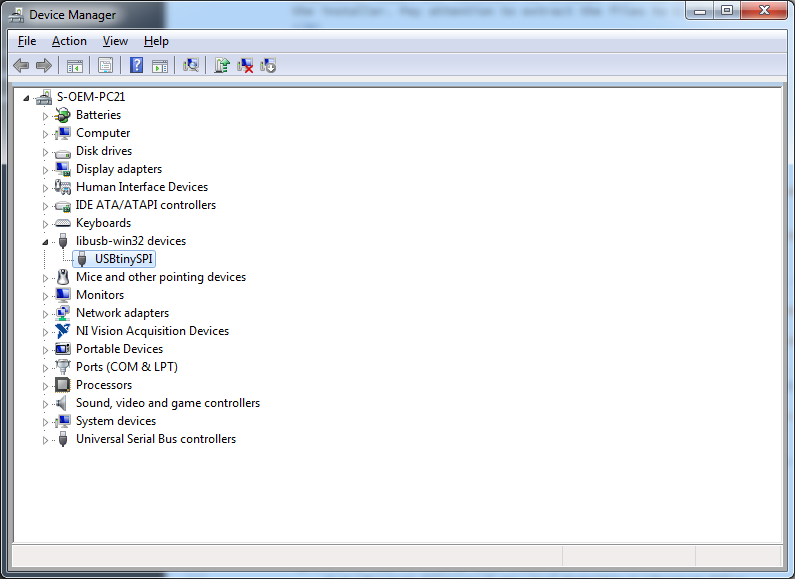This screenshot has height=579, width=795.
Task: Click the Keyboards category icon
Action: click(62, 223)
